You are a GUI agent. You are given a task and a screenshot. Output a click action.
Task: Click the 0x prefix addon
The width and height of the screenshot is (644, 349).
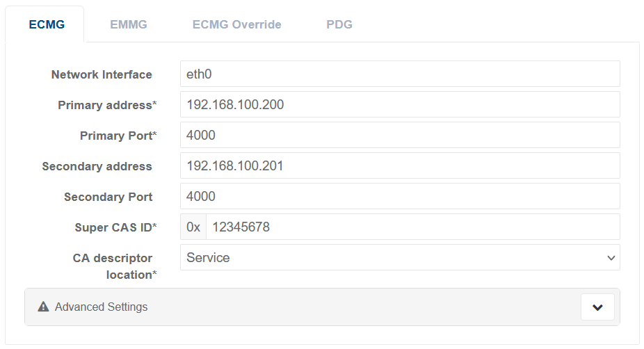click(193, 227)
